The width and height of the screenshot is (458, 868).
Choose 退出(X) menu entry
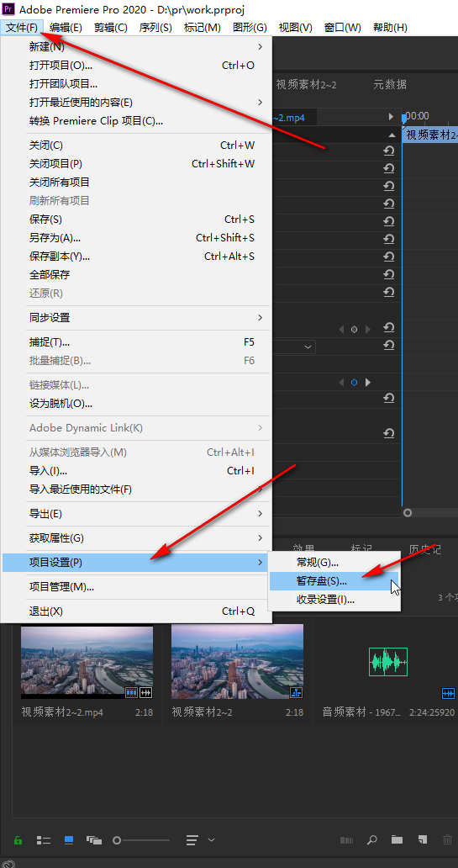137,611
